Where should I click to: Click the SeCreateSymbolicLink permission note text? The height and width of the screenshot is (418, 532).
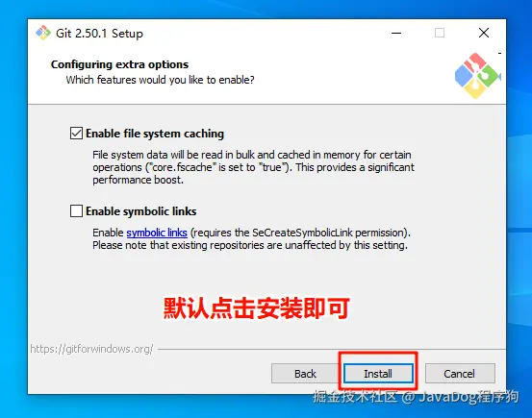point(251,239)
